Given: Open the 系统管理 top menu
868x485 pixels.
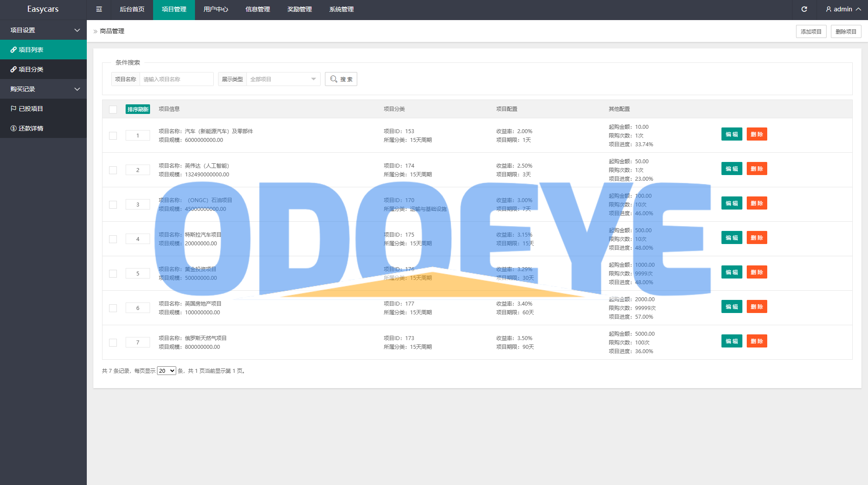Looking at the screenshot, I should click(341, 9).
